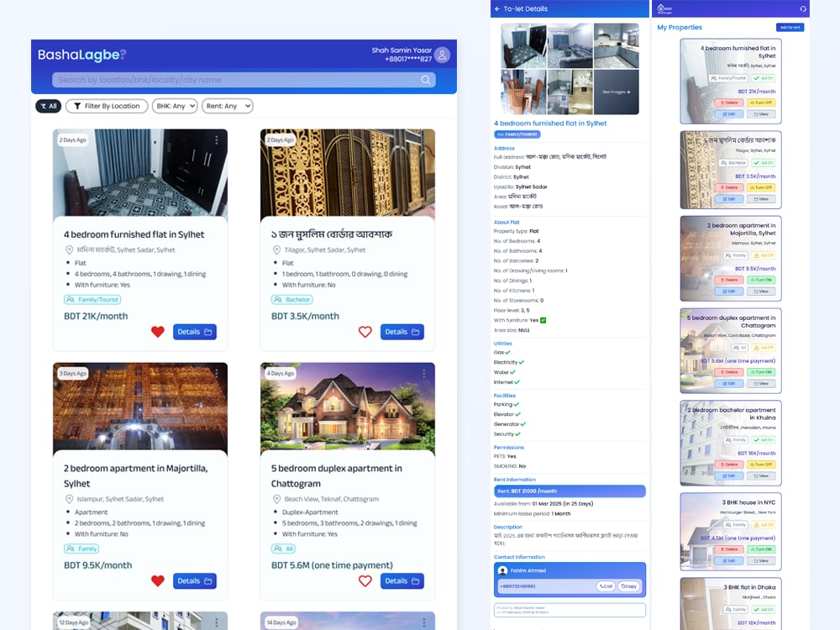The height and width of the screenshot is (630, 840).
Task: Delete the BDT 3.5K/month property
Action: 729,187
